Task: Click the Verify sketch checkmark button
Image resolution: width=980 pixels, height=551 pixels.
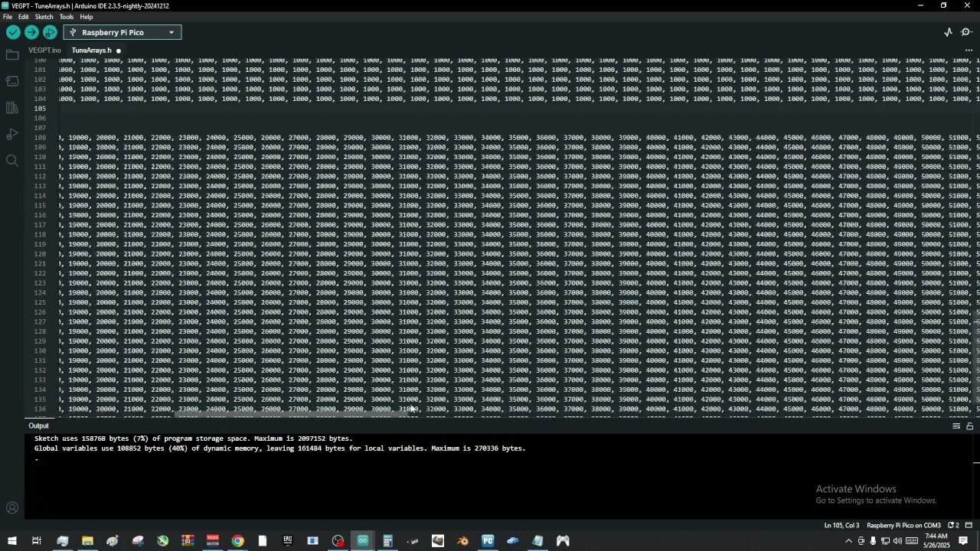Action: (x=13, y=32)
